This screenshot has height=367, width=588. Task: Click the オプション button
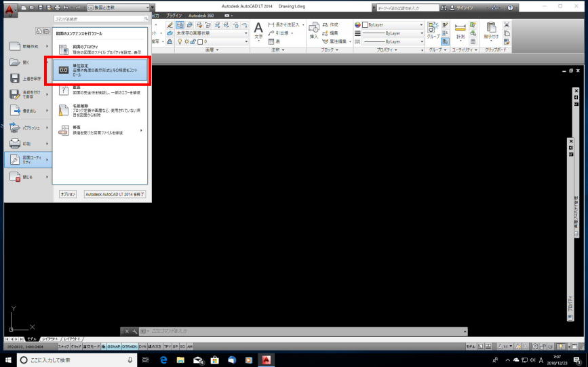click(x=68, y=194)
